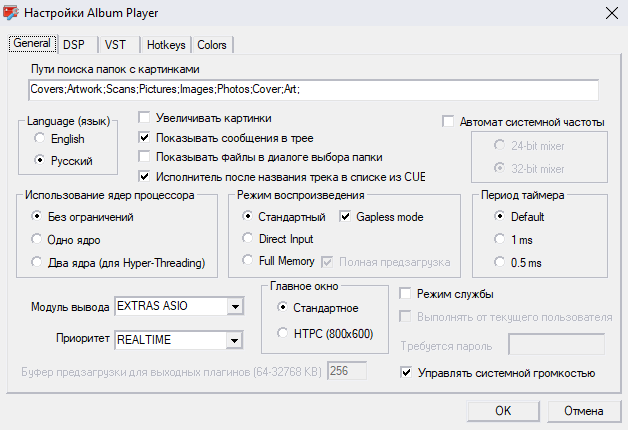Enable the Увеличивать картинки checkbox
The image size is (628, 430).
145,118
